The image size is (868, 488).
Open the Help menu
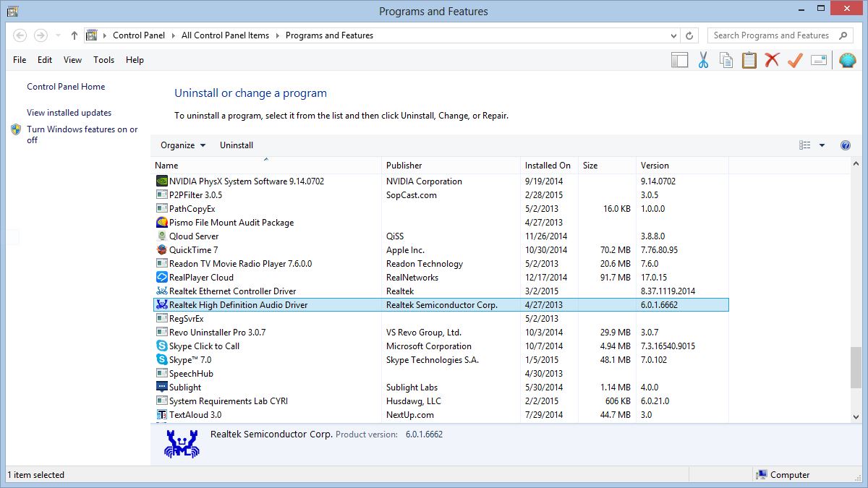[x=135, y=60]
